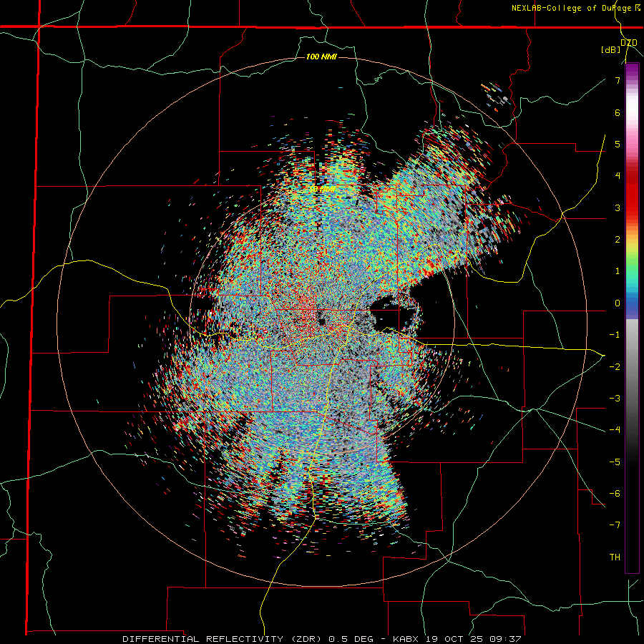Click the scale value -2 label
The image size is (644, 644).
(615, 366)
